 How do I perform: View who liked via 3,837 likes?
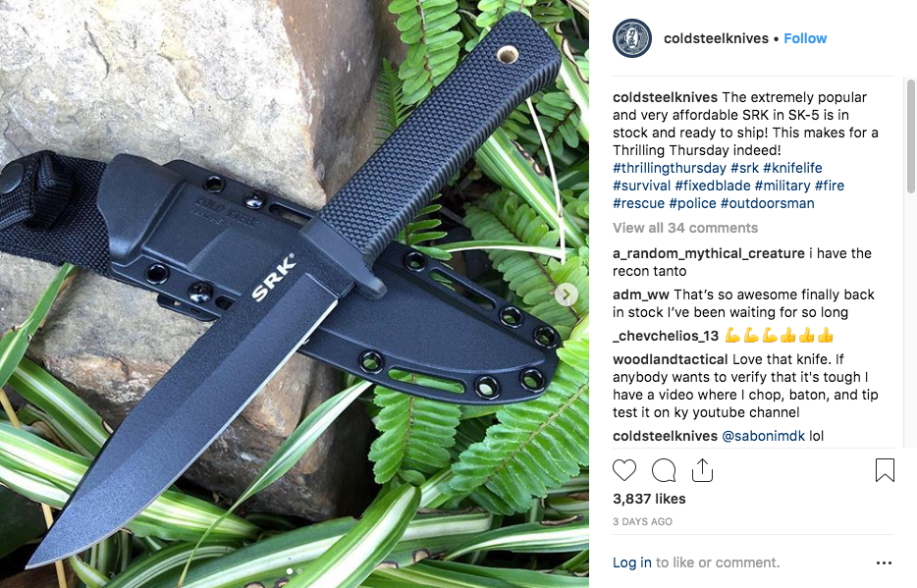649,499
